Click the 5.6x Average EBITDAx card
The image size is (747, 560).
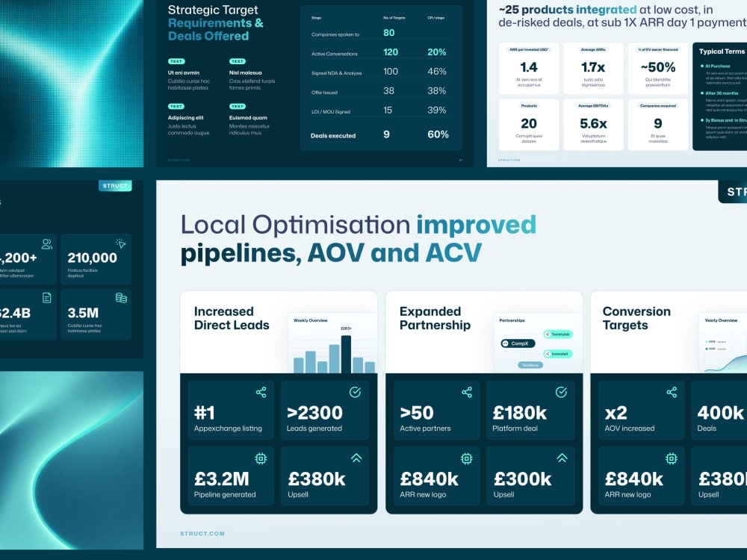[x=593, y=125]
